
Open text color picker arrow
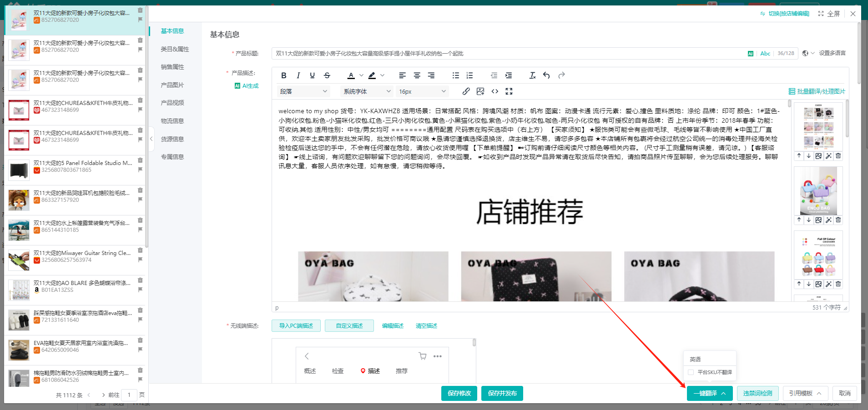(361, 75)
